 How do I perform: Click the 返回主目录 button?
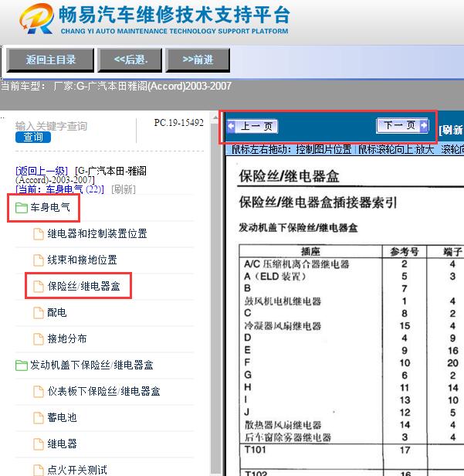click(50, 59)
